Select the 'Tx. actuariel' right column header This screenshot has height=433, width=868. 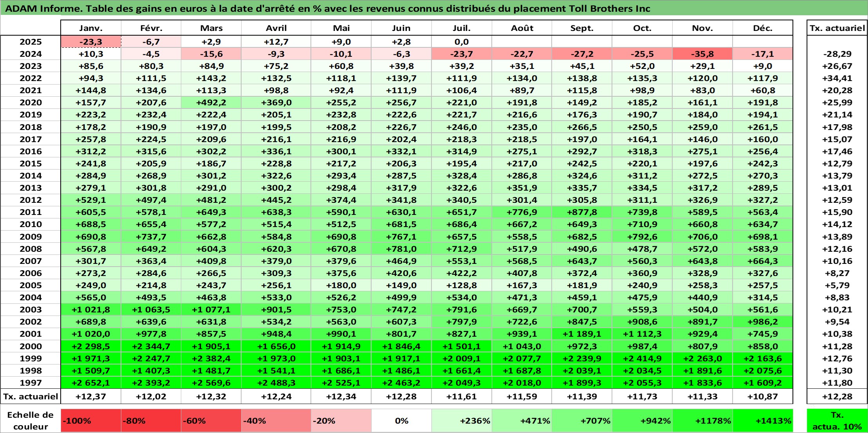click(837, 28)
